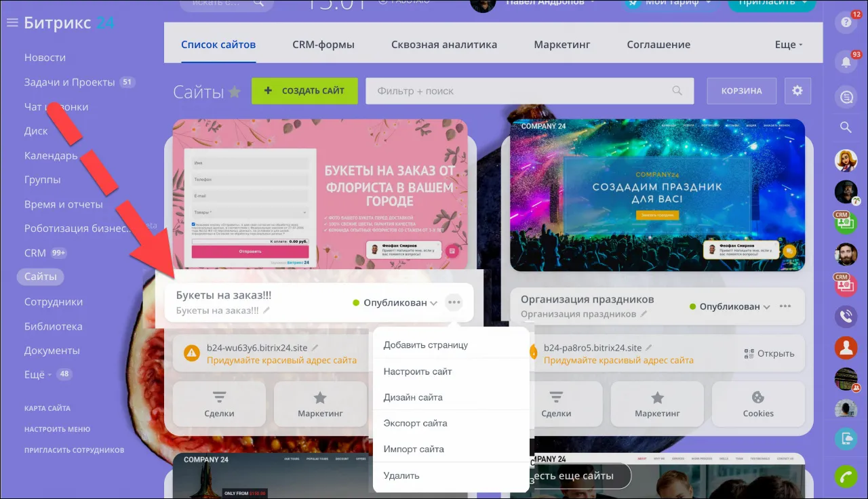Expand the Еще dropdown in the top tab bar
Screen dimensions: 868x499
coord(789,45)
